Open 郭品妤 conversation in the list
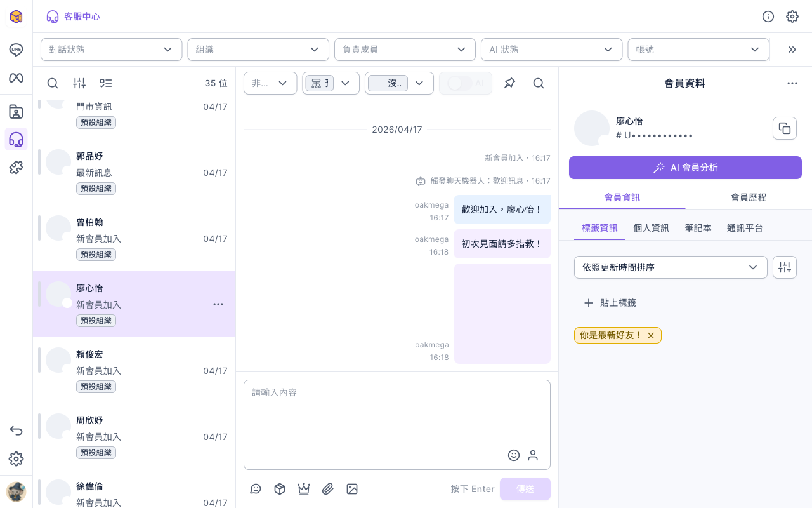The image size is (812, 508). (x=134, y=172)
